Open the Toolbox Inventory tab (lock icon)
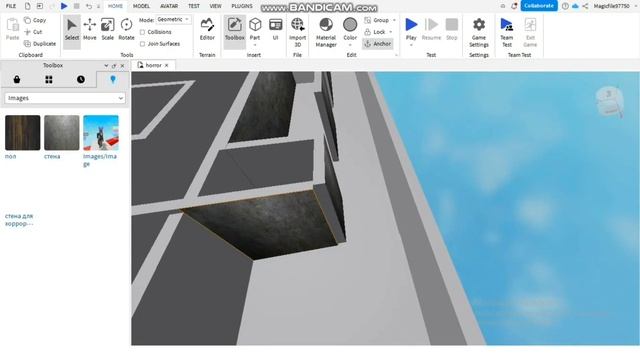The width and height of the screenshot is (640, 360). pos(17,79)
